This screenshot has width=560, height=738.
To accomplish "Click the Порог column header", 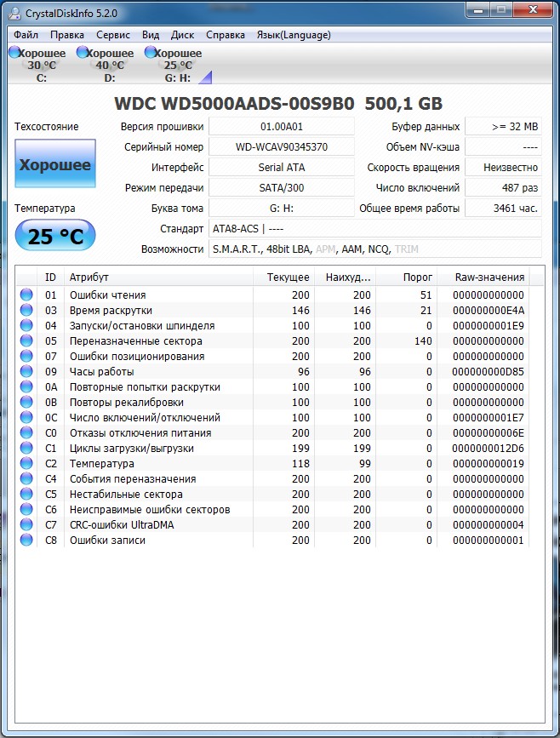I will click(x=407, y=277).
